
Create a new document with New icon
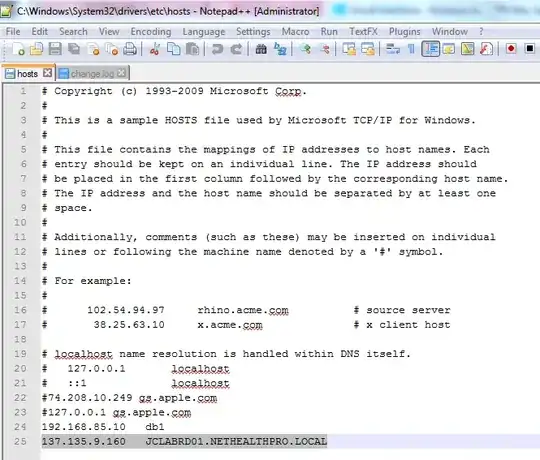(x=18, y=49)
